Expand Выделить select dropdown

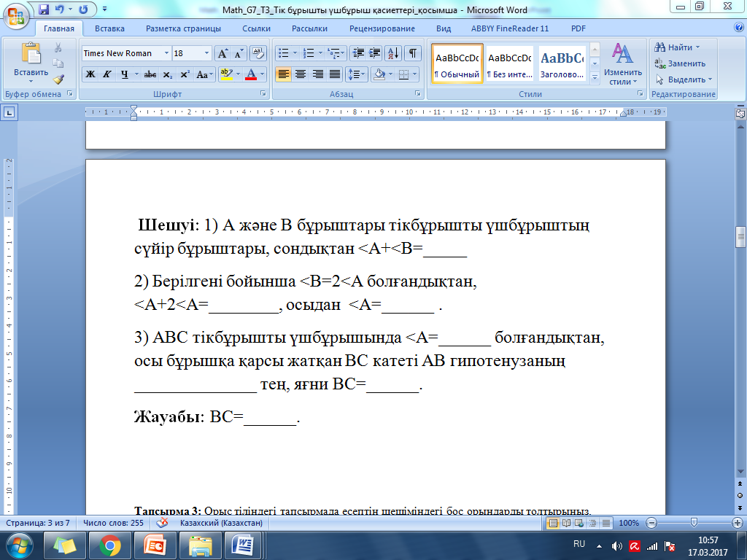point(710,79)
